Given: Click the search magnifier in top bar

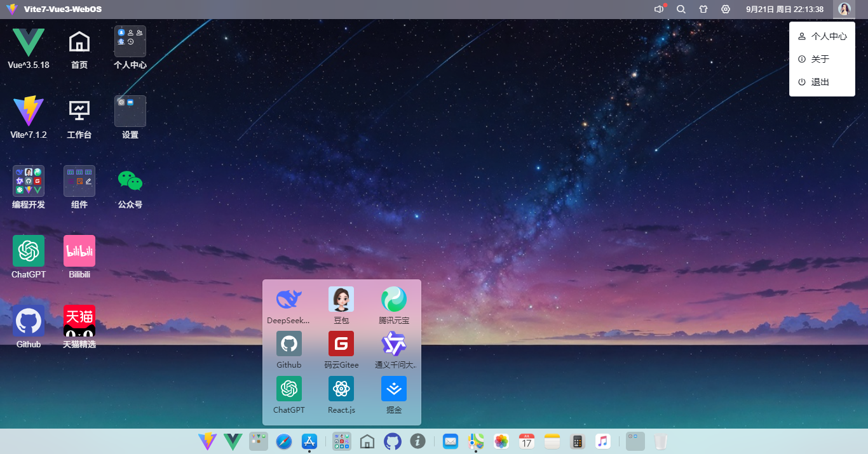Looking at the screenshot, I should tap(681, 10).
